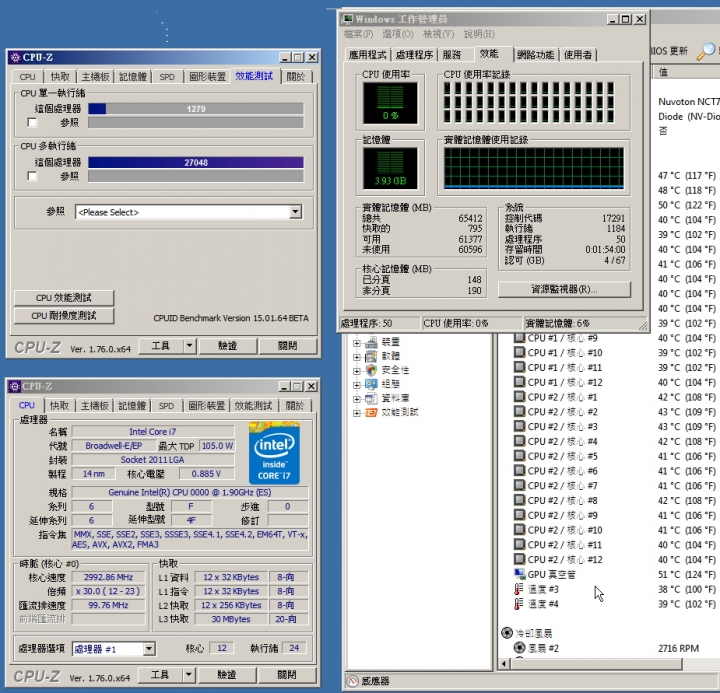720x693 pixels.
Task: Open 檔案(F) menu in Task Manager
Action: pos(358,34)
